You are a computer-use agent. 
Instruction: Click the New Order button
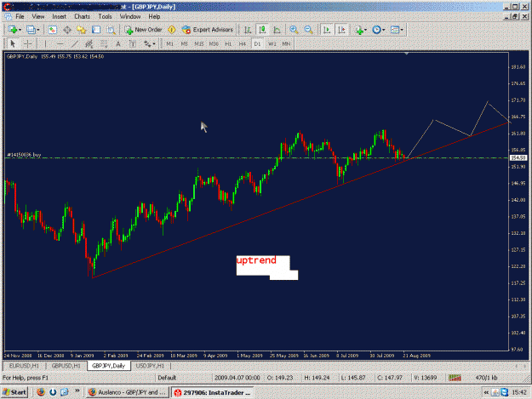coord(144,30)
